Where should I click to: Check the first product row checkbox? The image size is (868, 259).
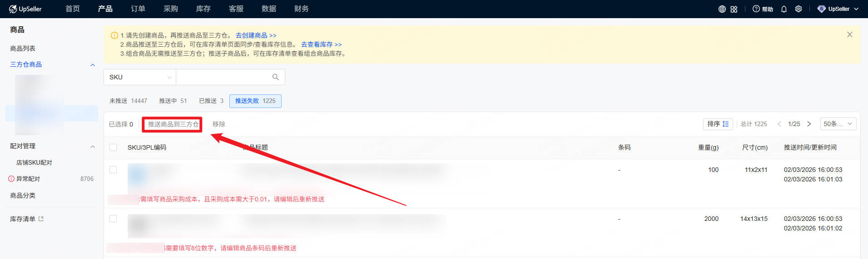(x=113, y=170)
